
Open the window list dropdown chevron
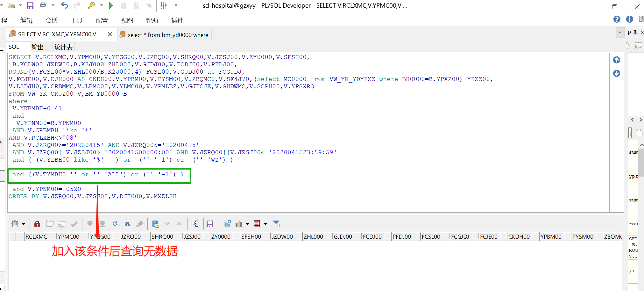click(620, 33)
